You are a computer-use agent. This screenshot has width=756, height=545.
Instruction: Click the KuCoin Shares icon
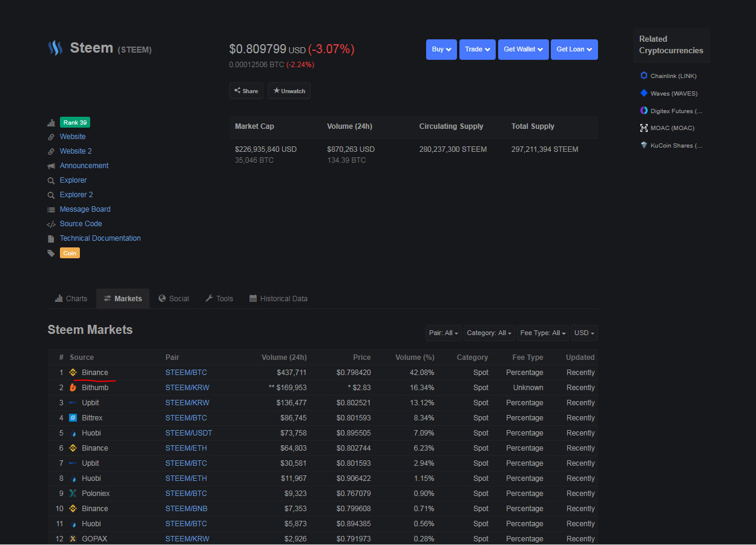644,145
